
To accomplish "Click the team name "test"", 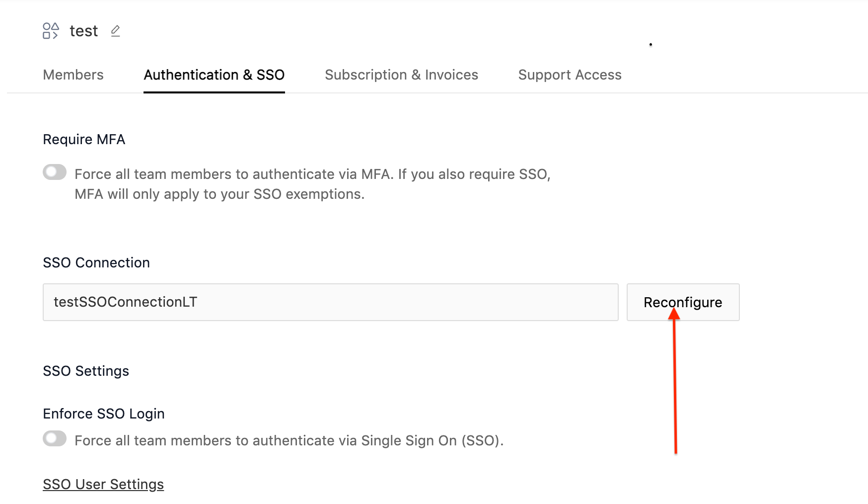I will 83,31.
